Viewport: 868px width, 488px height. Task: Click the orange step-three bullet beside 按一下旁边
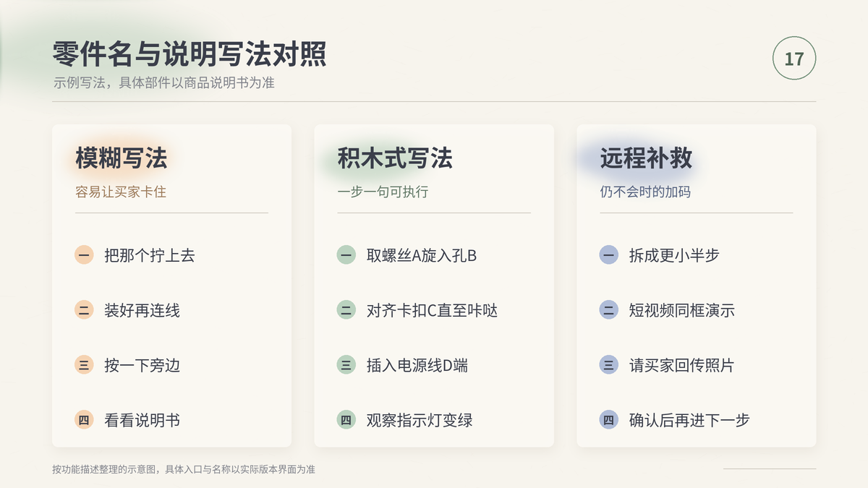point(84,365)
